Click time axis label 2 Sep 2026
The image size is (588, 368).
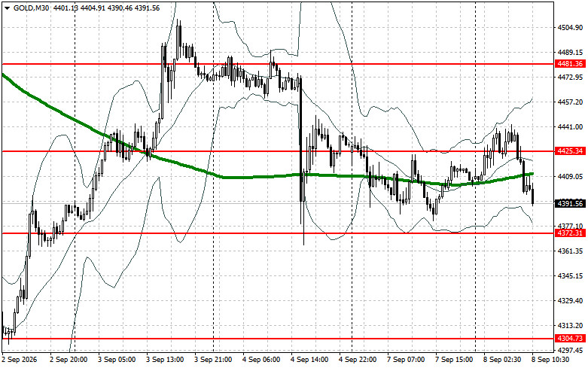click(20, 360)
